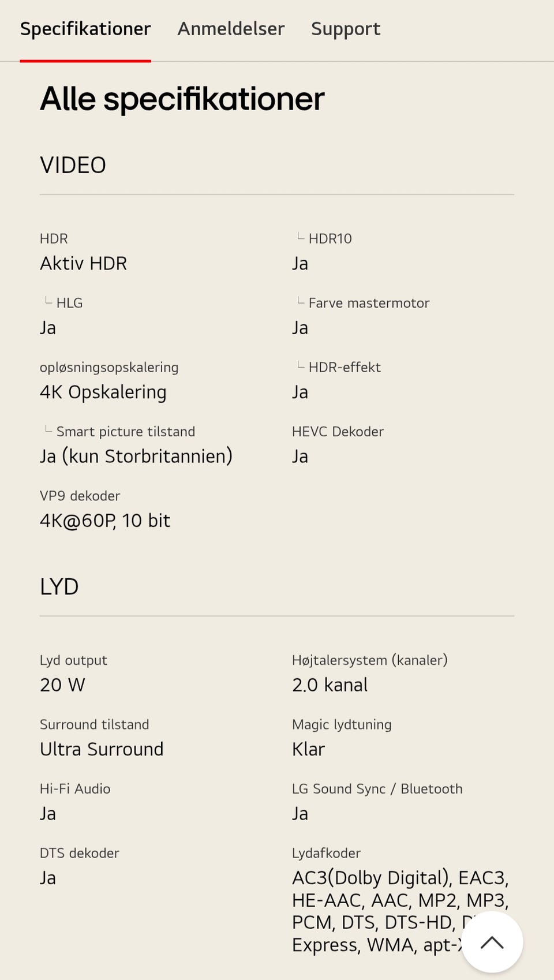554x980 pixels.
Task: Click the Alle specifikationer title
Action: (x=182, y=99)
